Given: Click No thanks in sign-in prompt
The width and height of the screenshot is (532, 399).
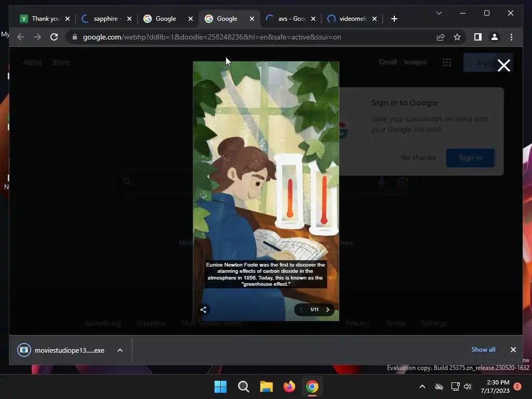Looking at the screenshot, I should (x=418, y=158).
